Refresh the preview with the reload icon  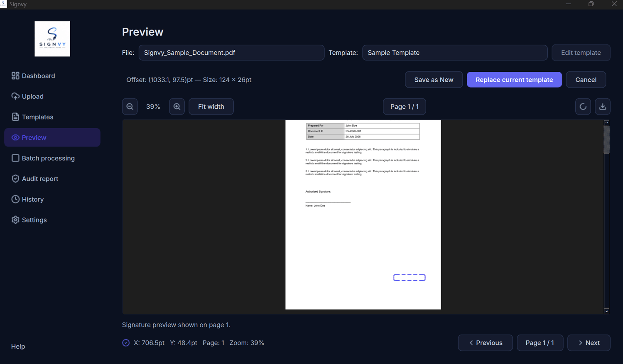click(x=583, y=107)
